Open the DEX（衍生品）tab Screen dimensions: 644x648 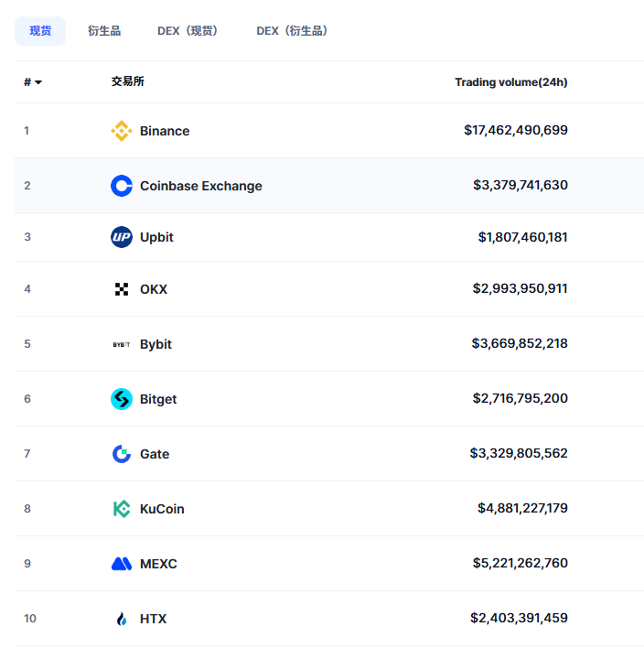point(292,31)
